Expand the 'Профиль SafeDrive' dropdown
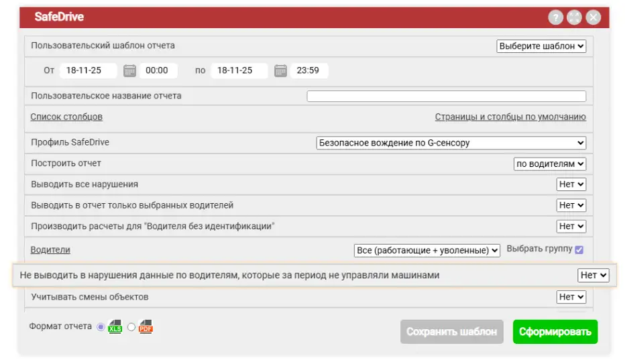Viewport: 625px width, 364px height. click(451, 143)
